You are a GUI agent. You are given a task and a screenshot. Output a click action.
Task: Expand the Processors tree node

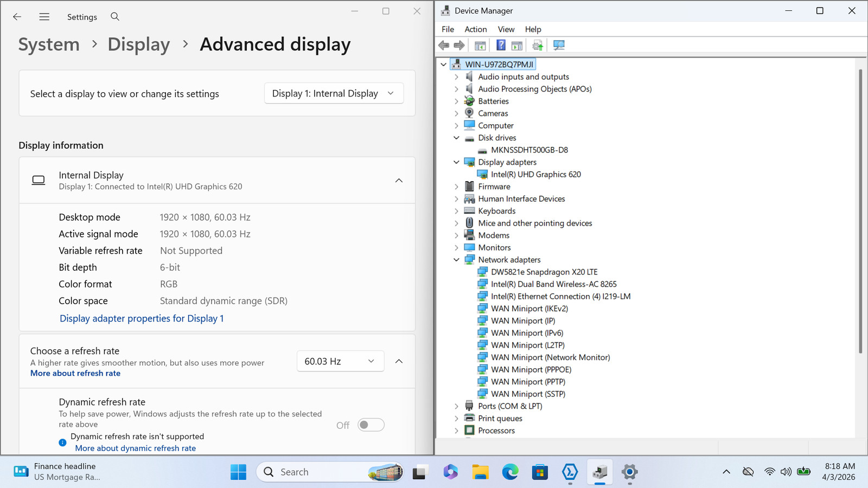pyautogui.click(x=457, y=431)
